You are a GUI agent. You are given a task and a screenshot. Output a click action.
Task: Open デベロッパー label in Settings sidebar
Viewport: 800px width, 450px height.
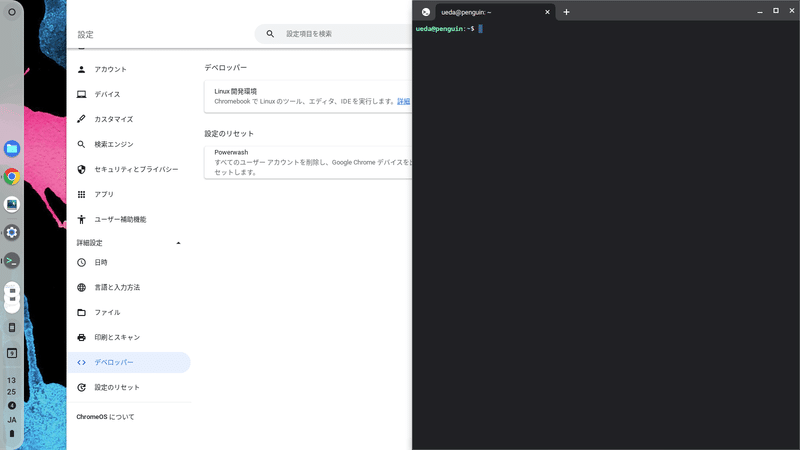pyautogui.click(x=114, y=362)
